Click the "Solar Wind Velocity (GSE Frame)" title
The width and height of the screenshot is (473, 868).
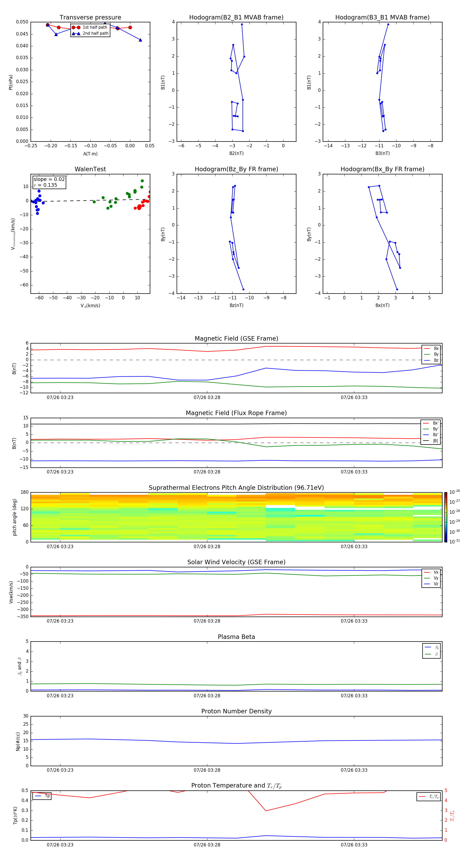point(236,562)
